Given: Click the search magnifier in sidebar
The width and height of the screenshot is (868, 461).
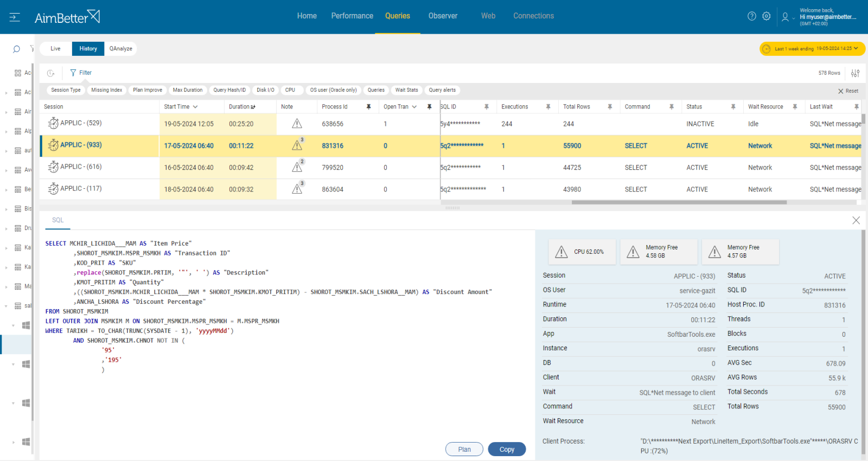Looking at the screenshot, I should [16, 49].
